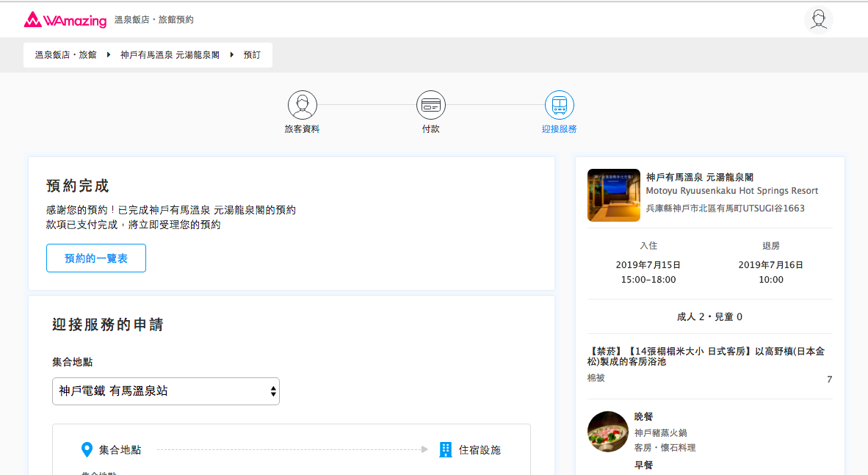Click the 迎接服務的申請 heading

[x=108, y=324]
